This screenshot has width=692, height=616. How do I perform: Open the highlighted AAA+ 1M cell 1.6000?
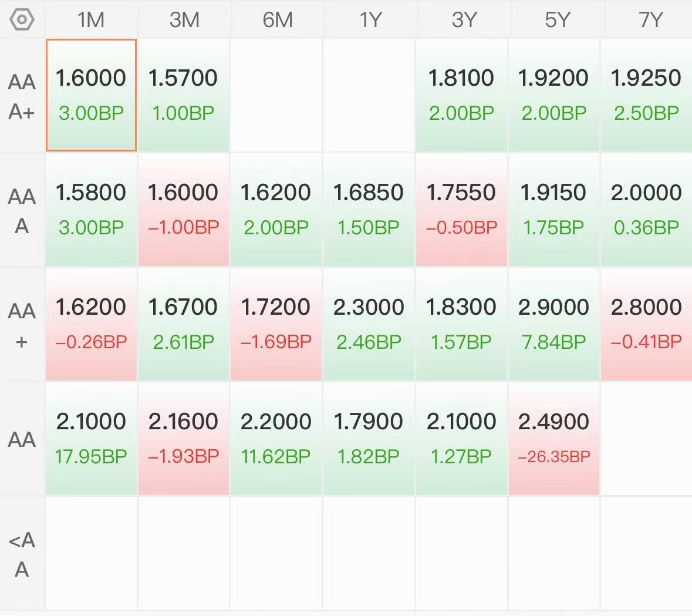[91, 95]
